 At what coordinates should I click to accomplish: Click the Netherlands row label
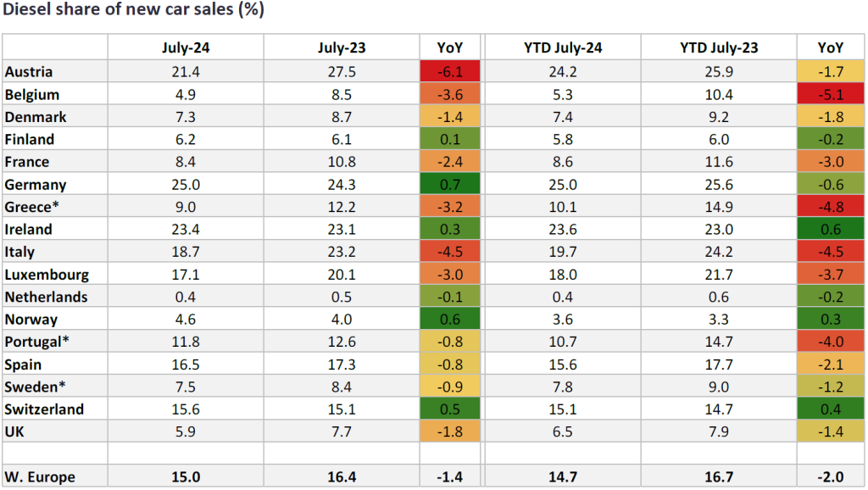point(46,298)
